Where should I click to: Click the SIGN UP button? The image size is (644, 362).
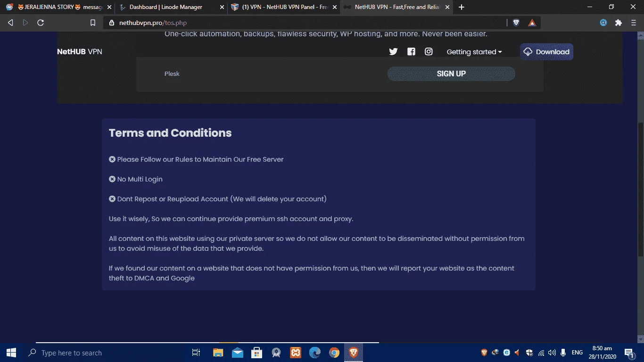451,74
